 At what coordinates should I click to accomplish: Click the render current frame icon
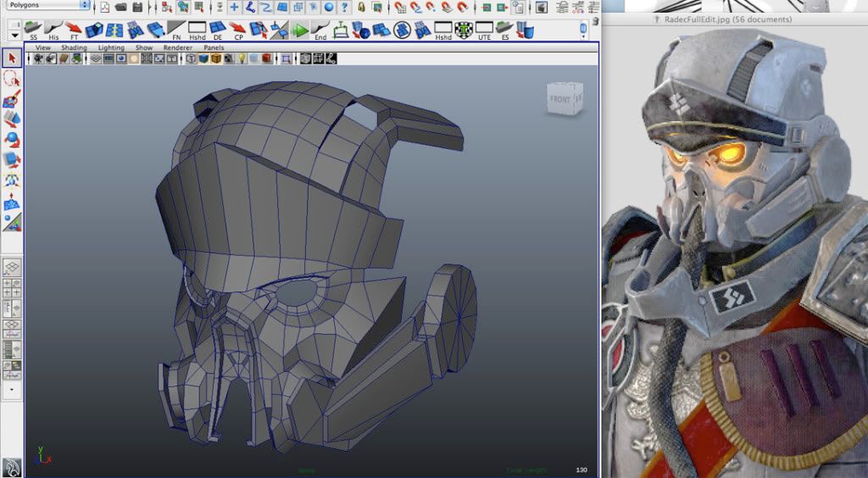coord(542,7)
